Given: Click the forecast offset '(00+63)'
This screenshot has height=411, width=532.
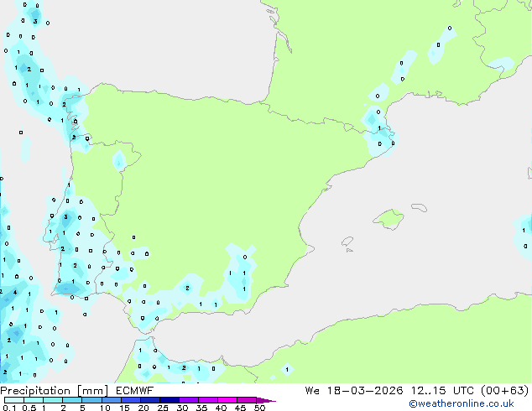Looking at the screenshot, I should click(x=505, y=391).
